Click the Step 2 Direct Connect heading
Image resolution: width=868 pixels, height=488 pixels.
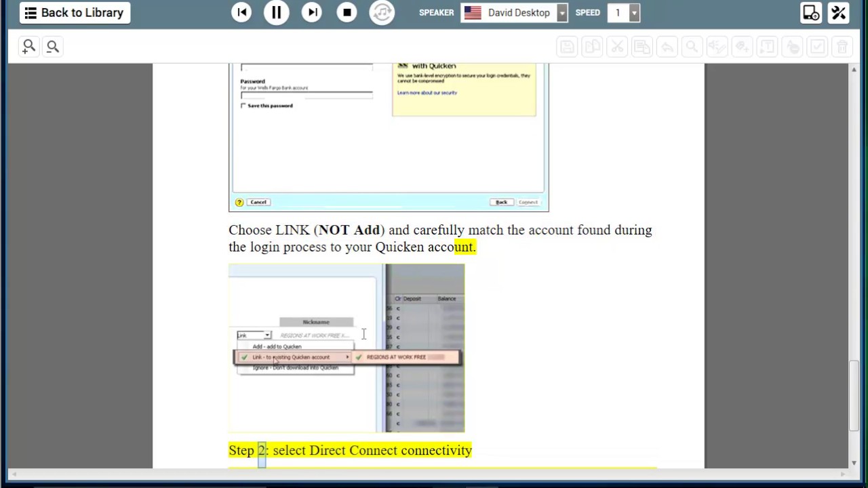(350, 451)
